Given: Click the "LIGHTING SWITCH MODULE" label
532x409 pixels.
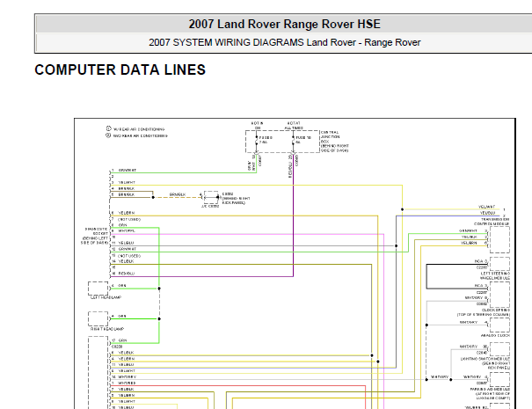Looking at the screenshot, I should coord(485,359).
